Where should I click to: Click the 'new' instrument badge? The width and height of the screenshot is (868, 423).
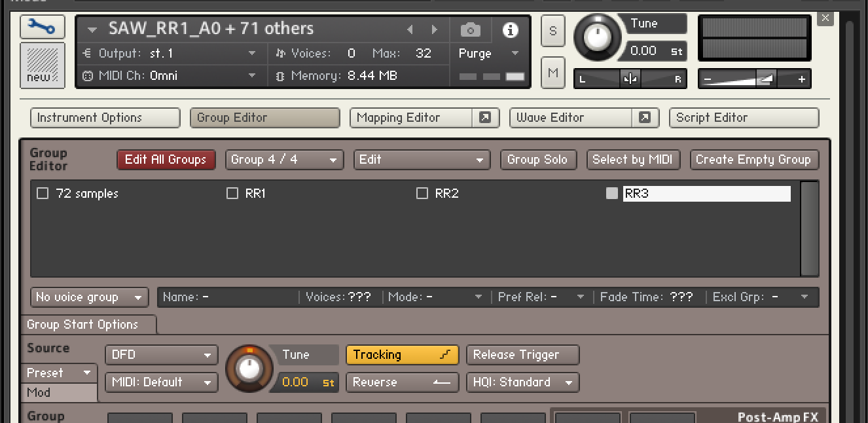(x=43, y=65)
